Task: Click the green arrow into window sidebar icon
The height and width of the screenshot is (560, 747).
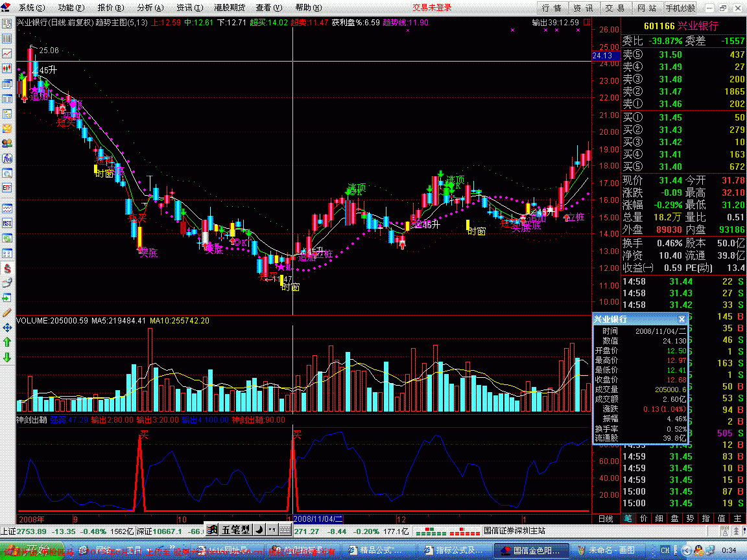Action: pos(7,298)
